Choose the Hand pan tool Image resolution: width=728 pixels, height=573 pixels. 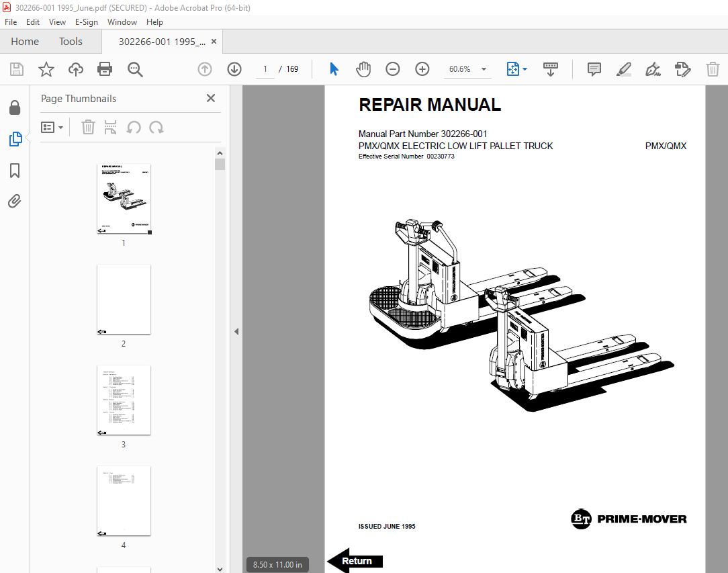(363, 69)
